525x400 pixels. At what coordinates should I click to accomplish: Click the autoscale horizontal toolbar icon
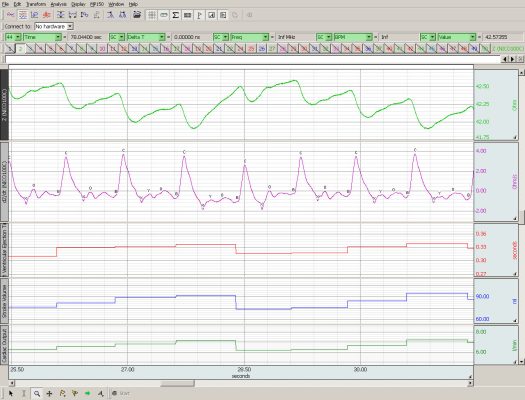tap(73, 15)
